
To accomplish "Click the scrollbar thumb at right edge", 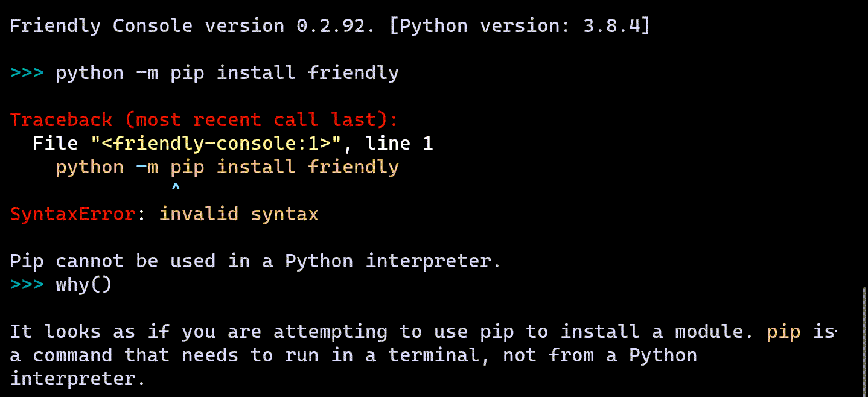I will (x=864, y=341).
